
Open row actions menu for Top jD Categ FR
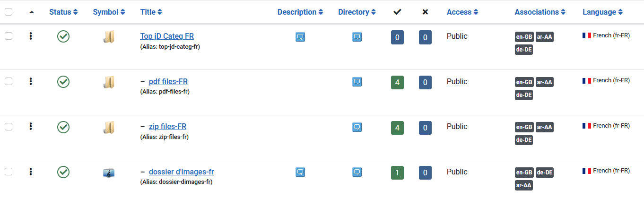(x=31, y=36)
